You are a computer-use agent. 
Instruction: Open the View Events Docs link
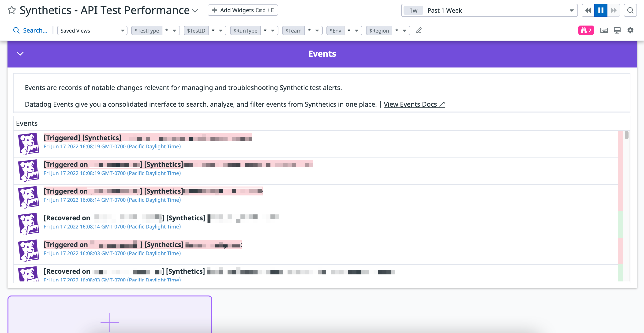(414, 104)
